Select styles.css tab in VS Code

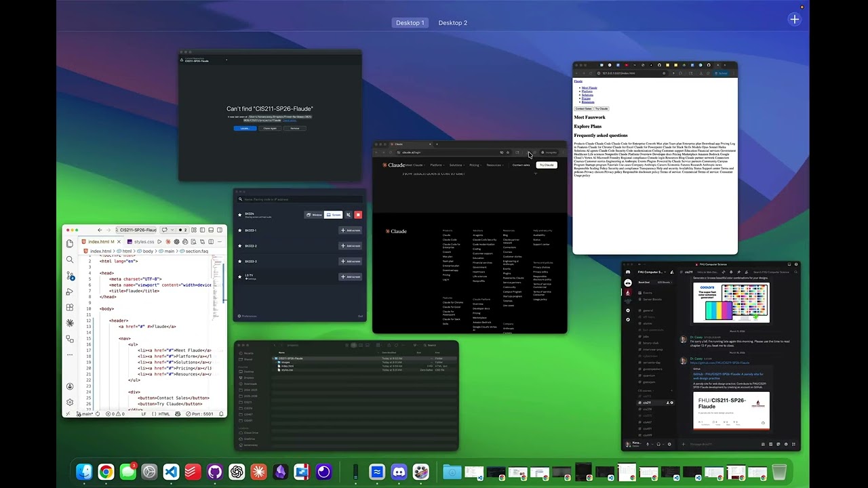[x=140, y=241]
